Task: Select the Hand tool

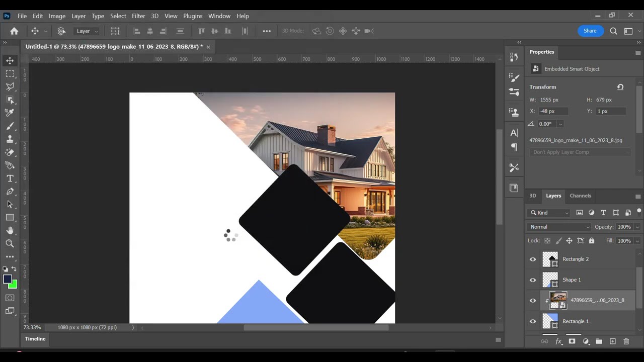Action: tap(10, 231)
